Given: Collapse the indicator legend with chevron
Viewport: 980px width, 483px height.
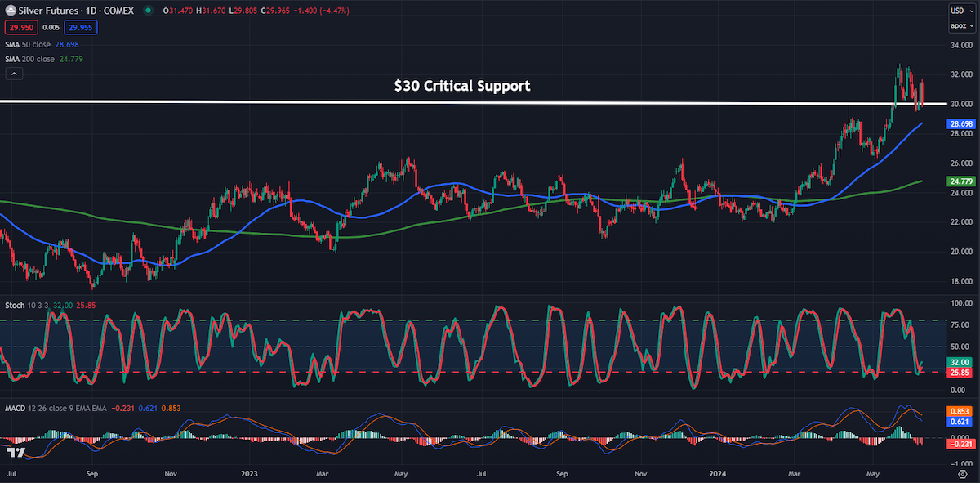Looking at the screenshot, I should (13, 74).
